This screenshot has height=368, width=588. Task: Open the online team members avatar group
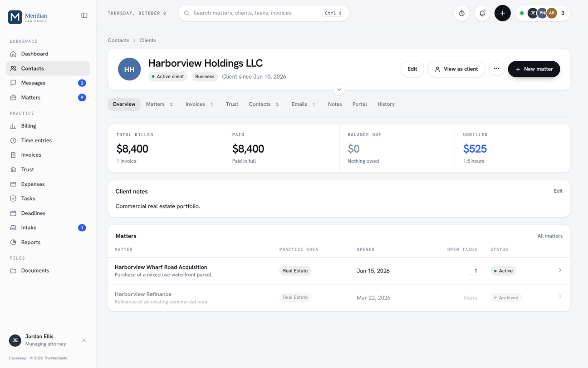[543, 13]
